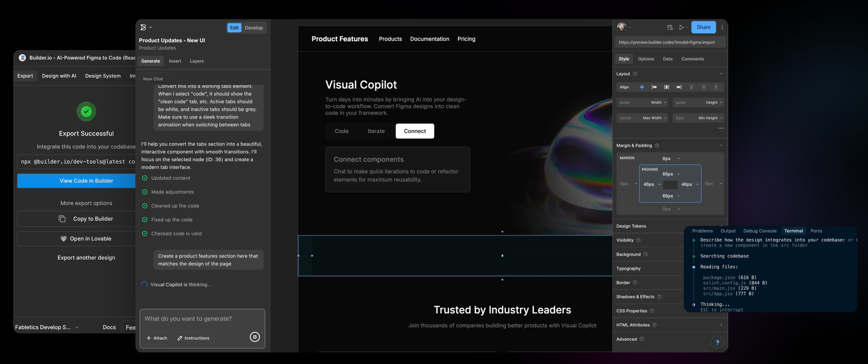Click the user avatar in the style panel
Screen dimensions: 868x364
point(621,27)
